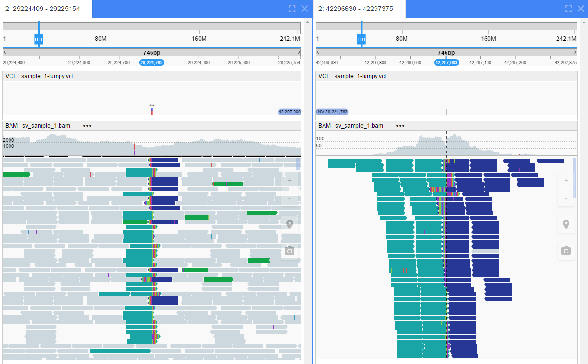This screenshot has width=588, height=364.
Task: Maximize the right panel with fullscreen icon
Action: 568,9
